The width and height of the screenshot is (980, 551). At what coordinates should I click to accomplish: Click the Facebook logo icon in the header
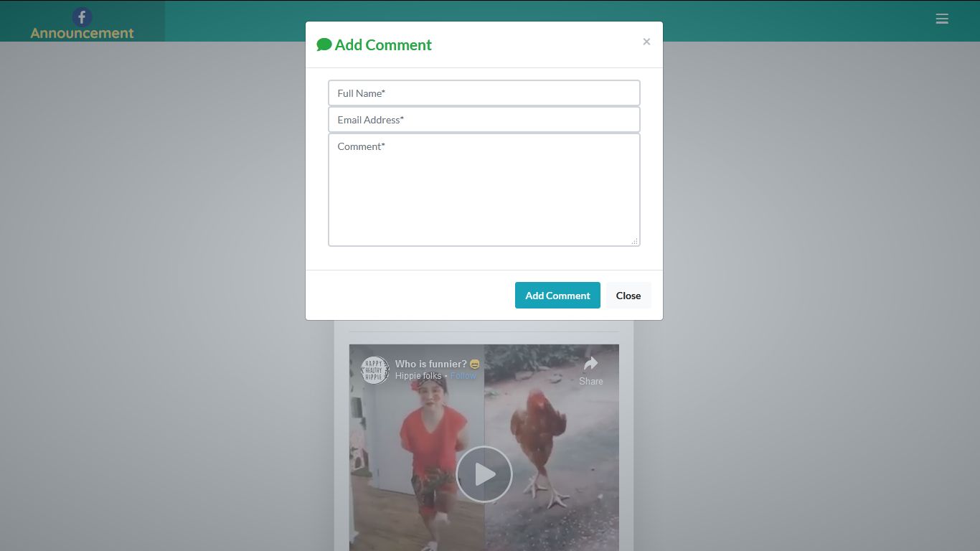[82, 17]
